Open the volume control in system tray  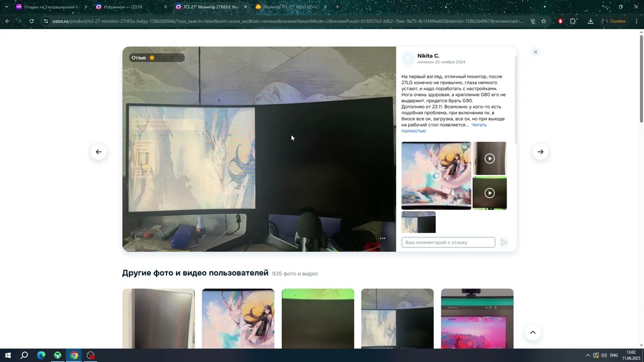point(604,355)
